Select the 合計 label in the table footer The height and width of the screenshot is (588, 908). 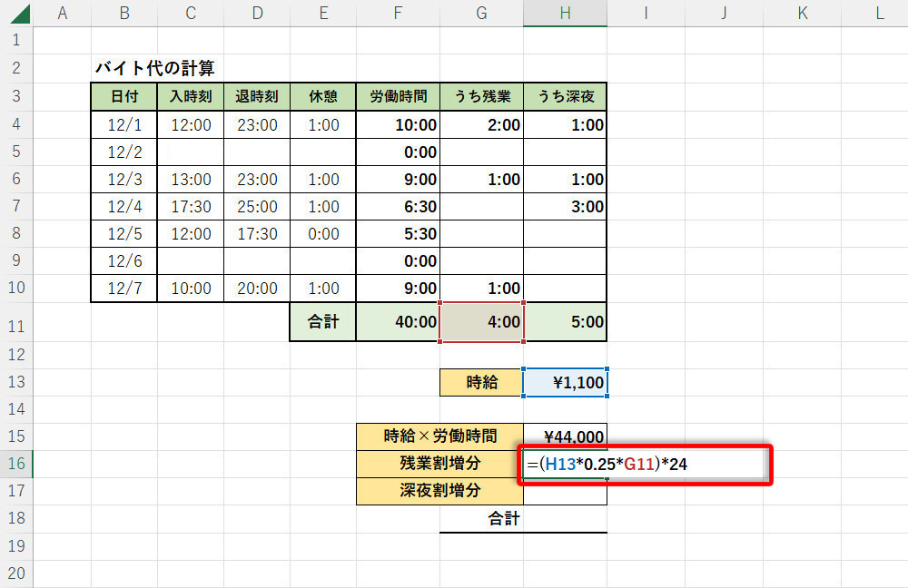tap(323, 322)
